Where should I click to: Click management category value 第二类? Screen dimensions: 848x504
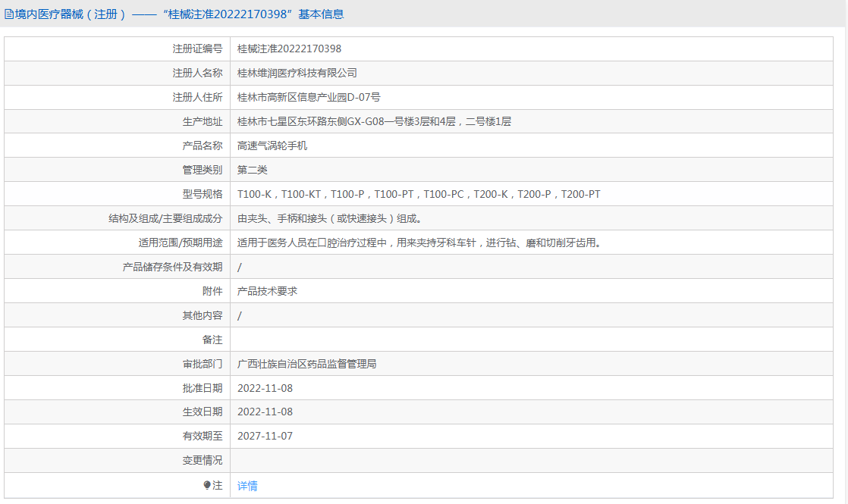pos(252,171)
